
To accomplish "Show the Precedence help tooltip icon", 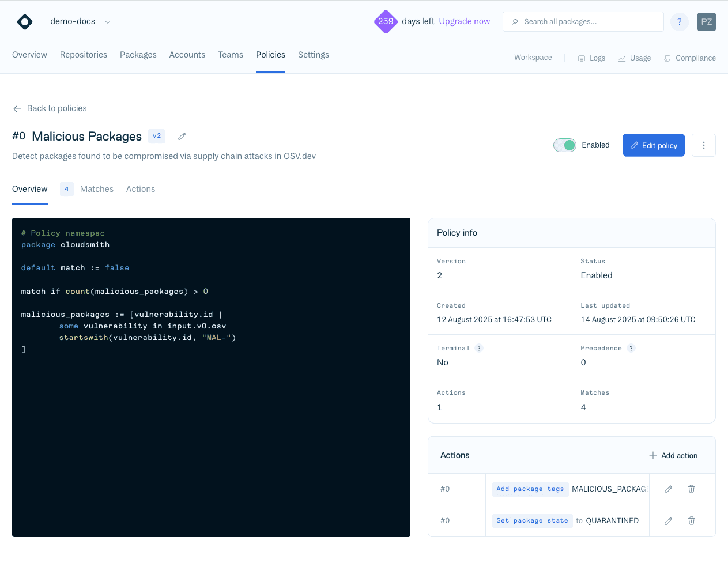I will point(631,349).
